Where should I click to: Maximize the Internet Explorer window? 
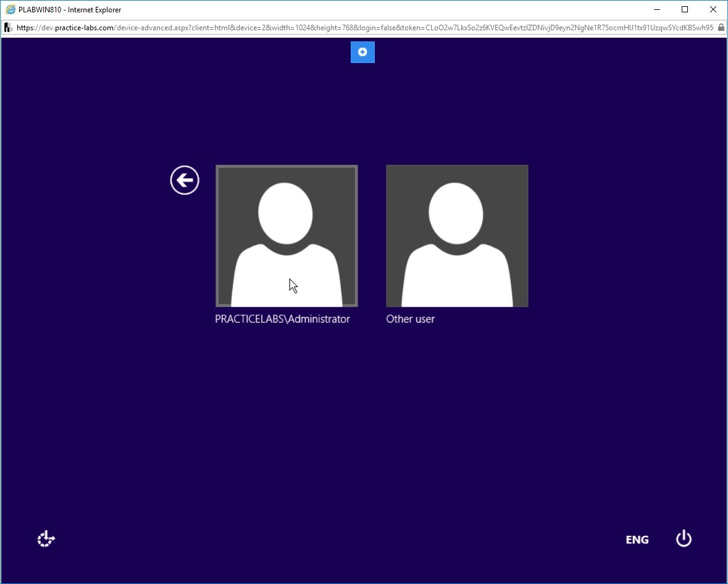coord(685,10)
